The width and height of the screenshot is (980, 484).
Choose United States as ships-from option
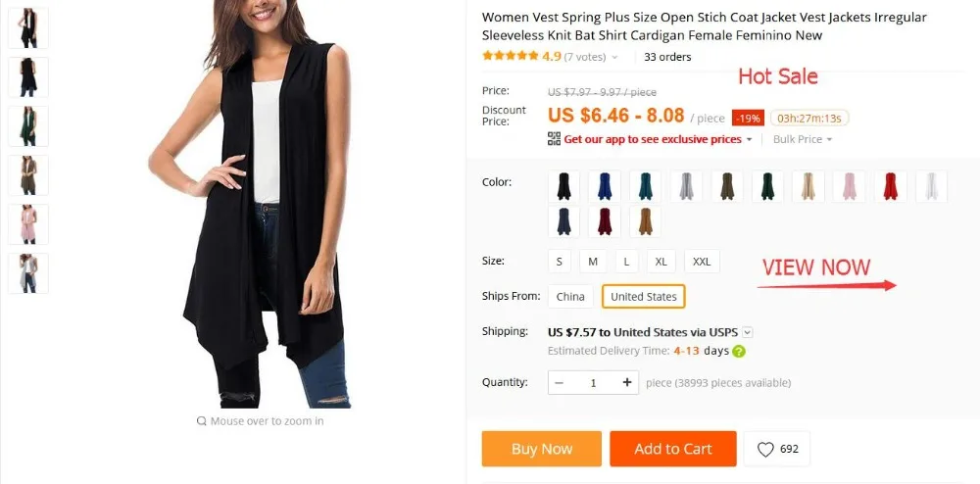644,297
